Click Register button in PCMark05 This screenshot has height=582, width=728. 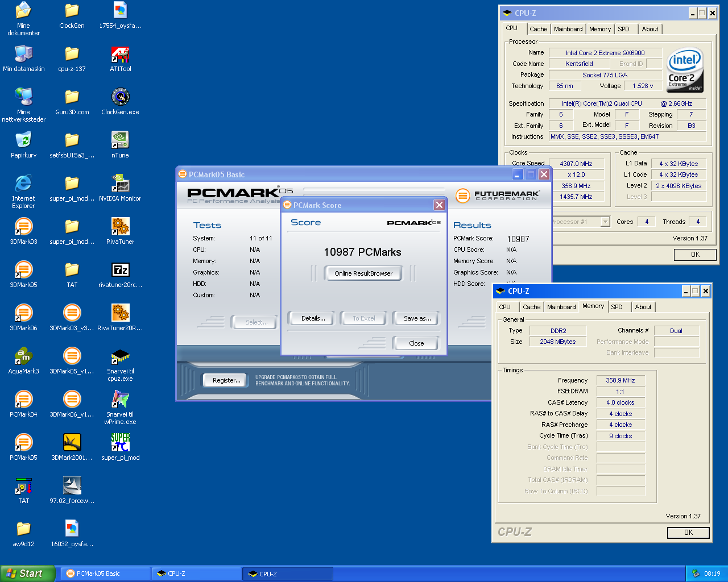tap(226, 380)
